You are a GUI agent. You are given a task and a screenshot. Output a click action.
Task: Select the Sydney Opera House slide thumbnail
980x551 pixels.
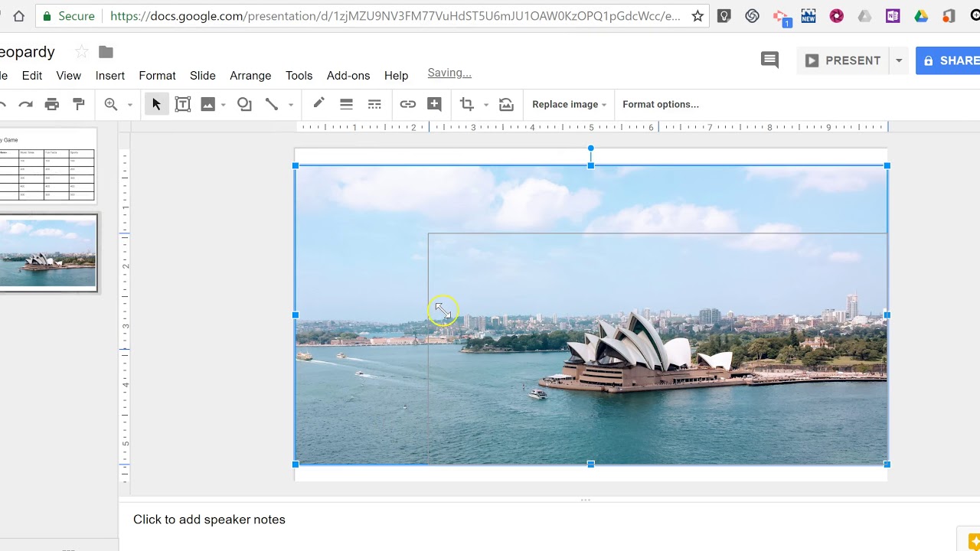coord(47,253)
